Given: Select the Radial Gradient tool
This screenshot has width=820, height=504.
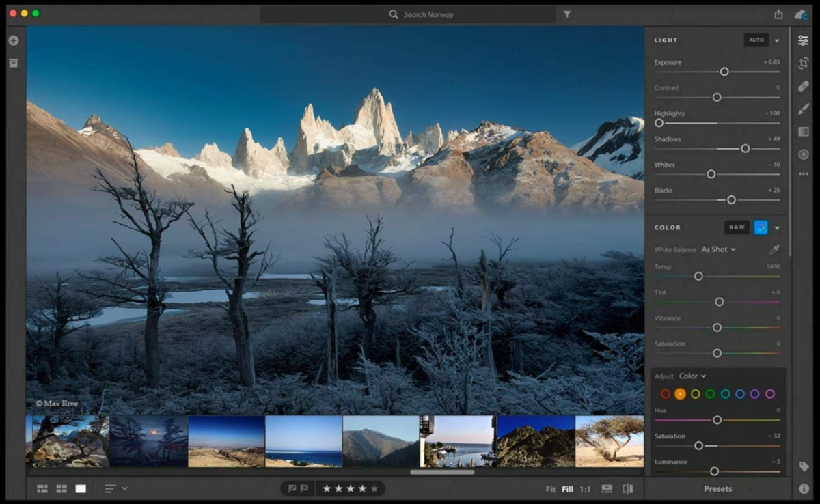Looking at the screenshot, I should (x=804, y=152).
